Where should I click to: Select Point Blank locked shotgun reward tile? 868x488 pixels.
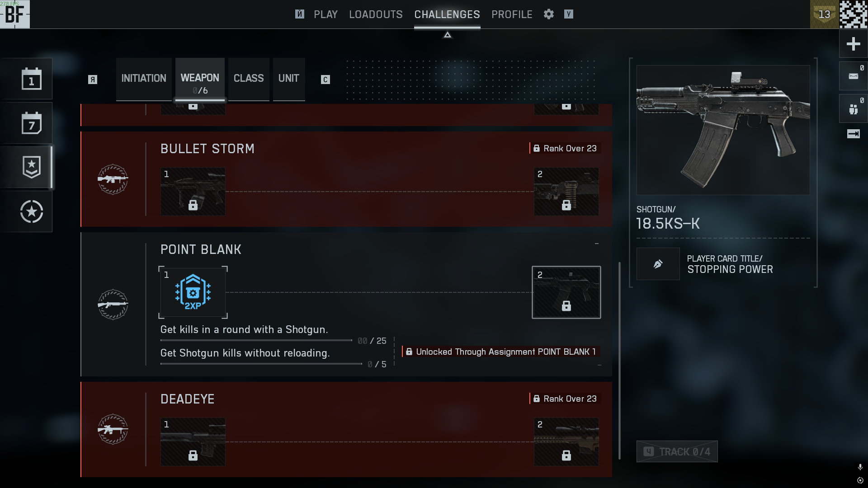[566, 292]
